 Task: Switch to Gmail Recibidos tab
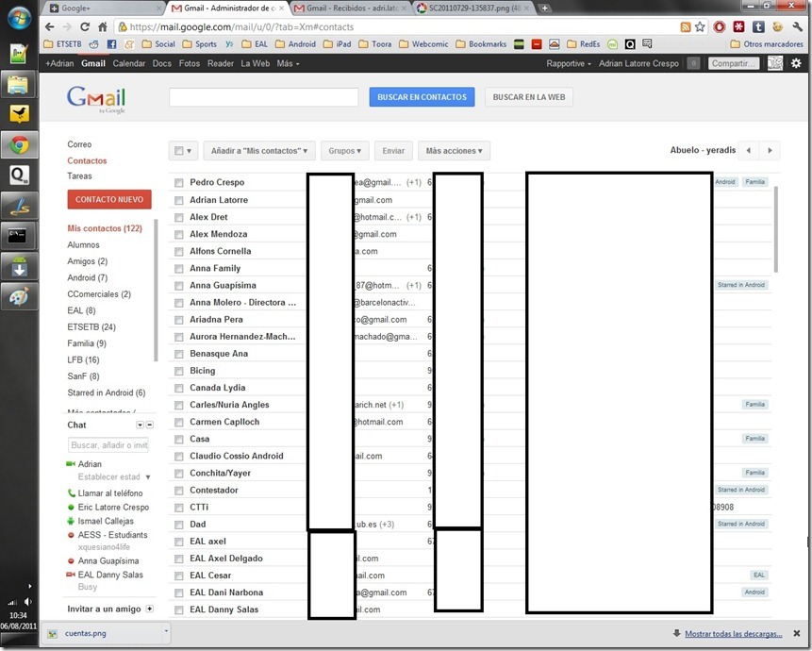pos(350,8)
